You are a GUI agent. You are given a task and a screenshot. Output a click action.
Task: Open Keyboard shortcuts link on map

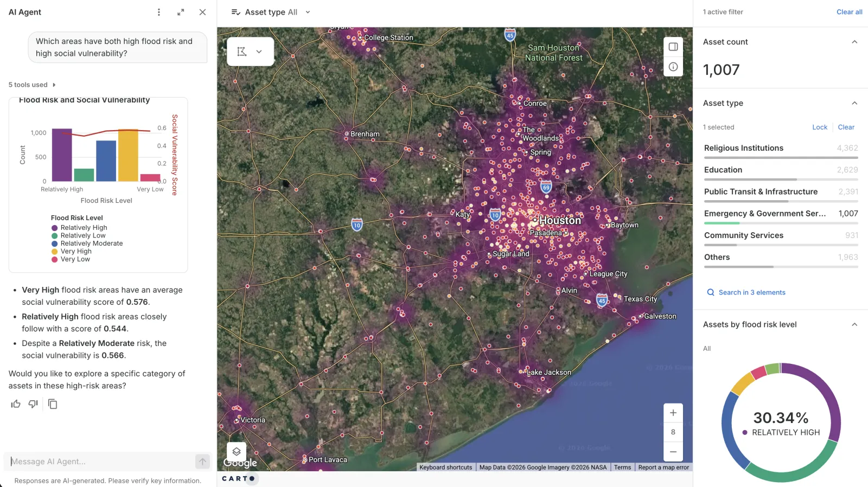coord(446,467)
